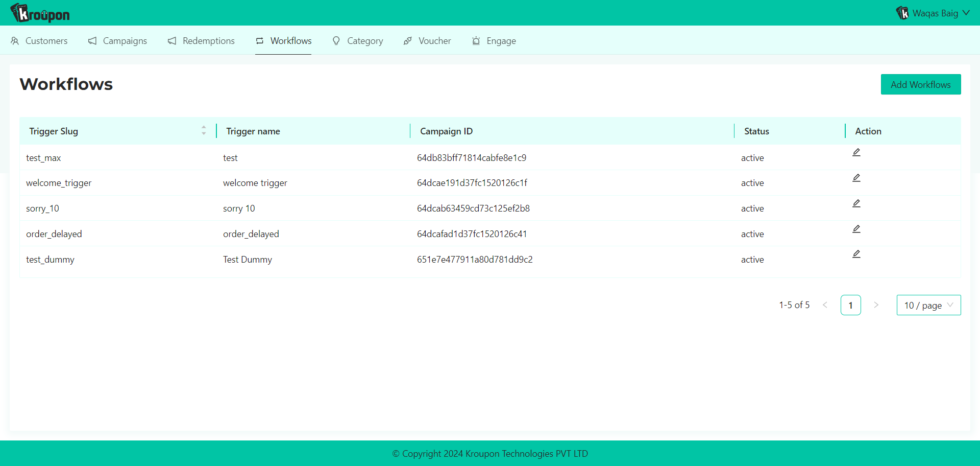This screenshot has width=980, height=466.
Task: Go to next page arrow
Action: pyautogui.click(x=876, y=305)
